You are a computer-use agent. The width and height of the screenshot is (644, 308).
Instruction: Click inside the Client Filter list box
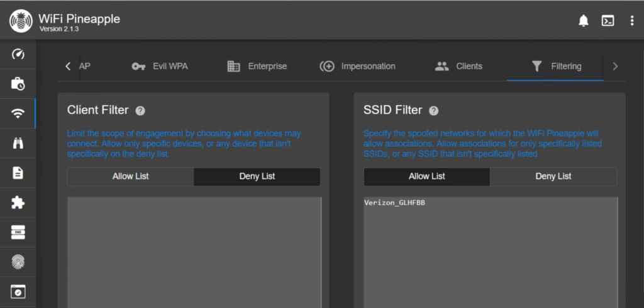194,253
